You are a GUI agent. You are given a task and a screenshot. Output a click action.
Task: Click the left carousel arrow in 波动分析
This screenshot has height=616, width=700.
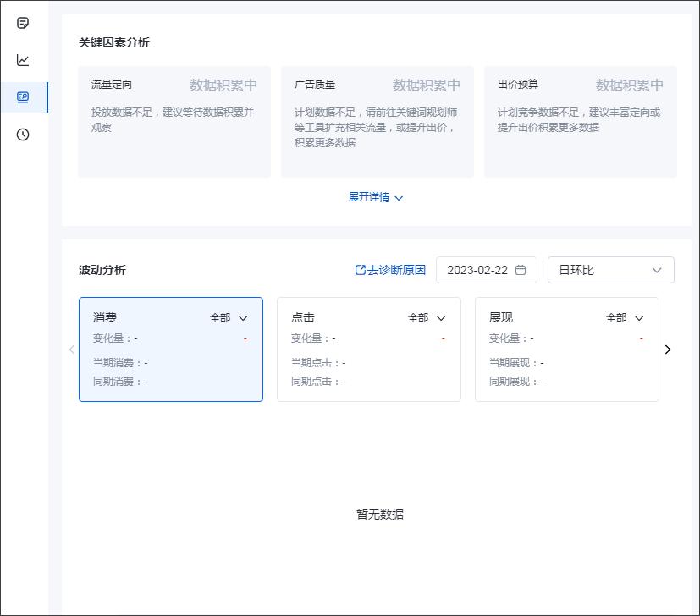(72, 349)
